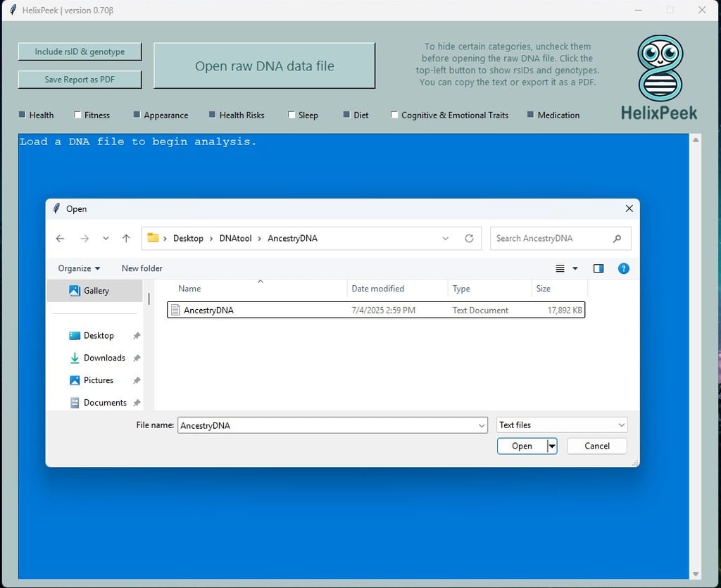Click the HelixPeek feather title bar icon
The width and height of the screenshot is (721, 588).
13,10
